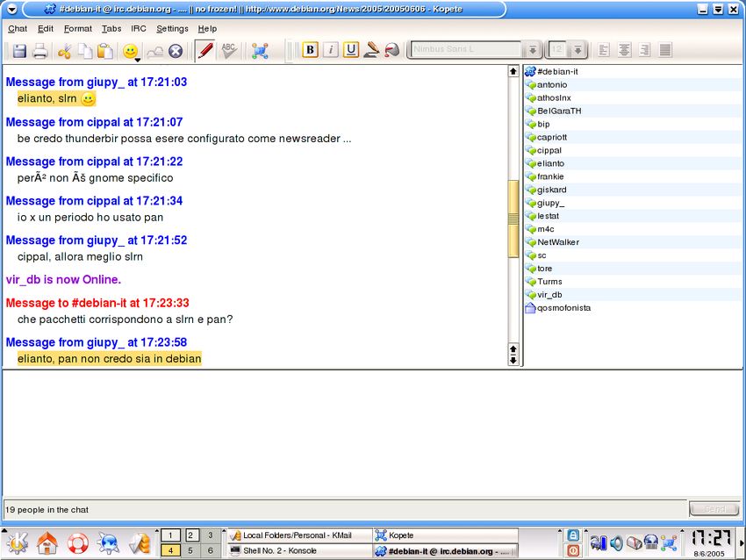
Task: Click the Paste clipboard icon
Action: point(104,51)
